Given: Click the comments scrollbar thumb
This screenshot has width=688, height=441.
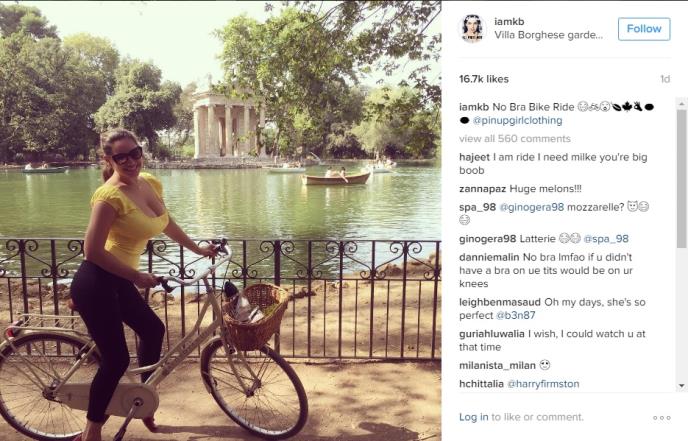Looking at the screenshot, I should [x=681, y=179].
